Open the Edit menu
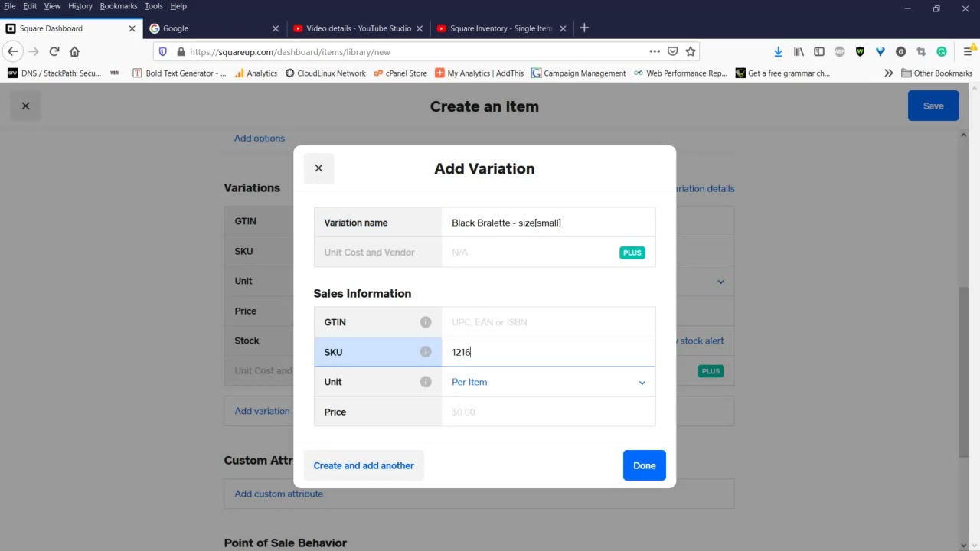Screen dimensions: 980x551 click(x=30, y=6)
